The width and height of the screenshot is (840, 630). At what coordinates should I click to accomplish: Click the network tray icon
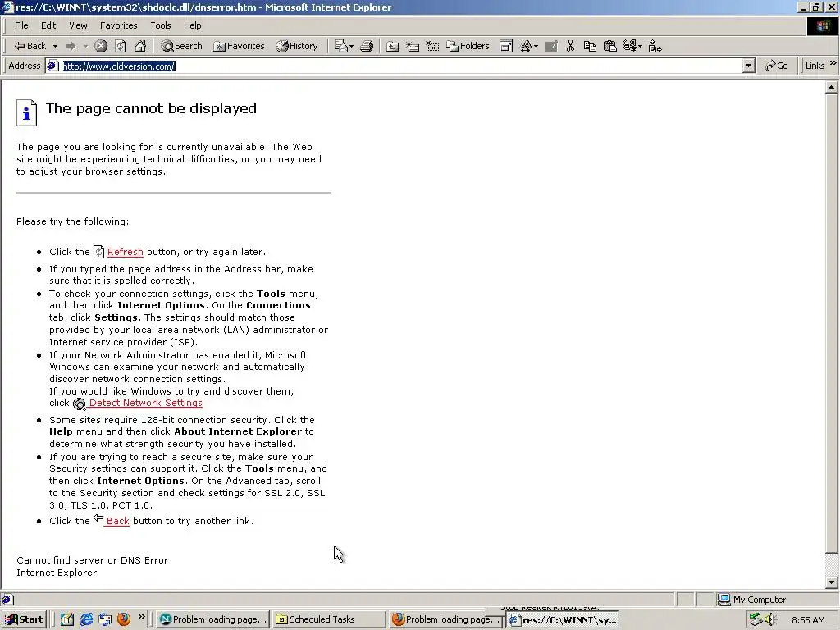(756, 619)
